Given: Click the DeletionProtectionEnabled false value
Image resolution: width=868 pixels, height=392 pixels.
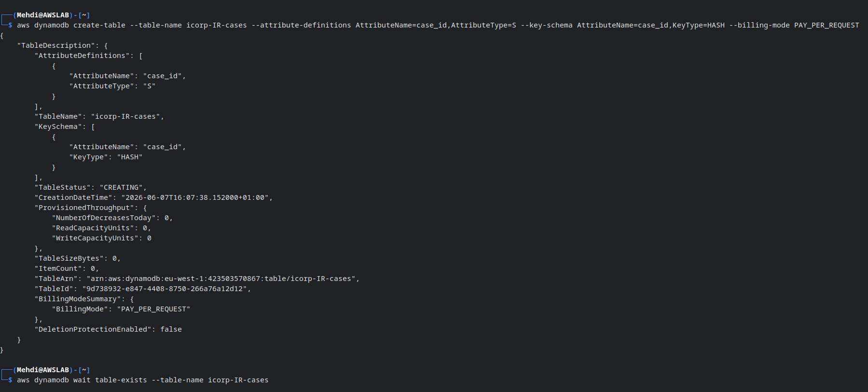Looking at the screenshot, I should point(171,329).
